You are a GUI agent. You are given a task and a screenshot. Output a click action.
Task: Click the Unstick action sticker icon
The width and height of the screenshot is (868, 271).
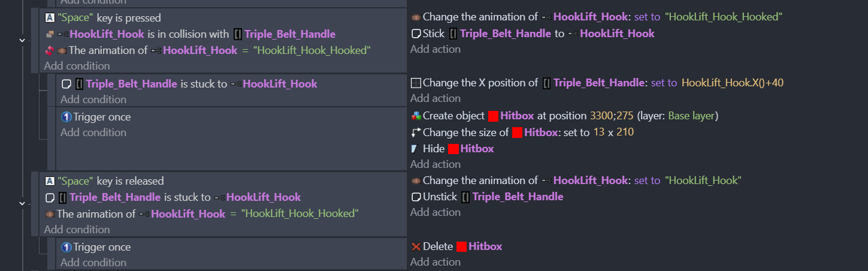click(416, 197)
